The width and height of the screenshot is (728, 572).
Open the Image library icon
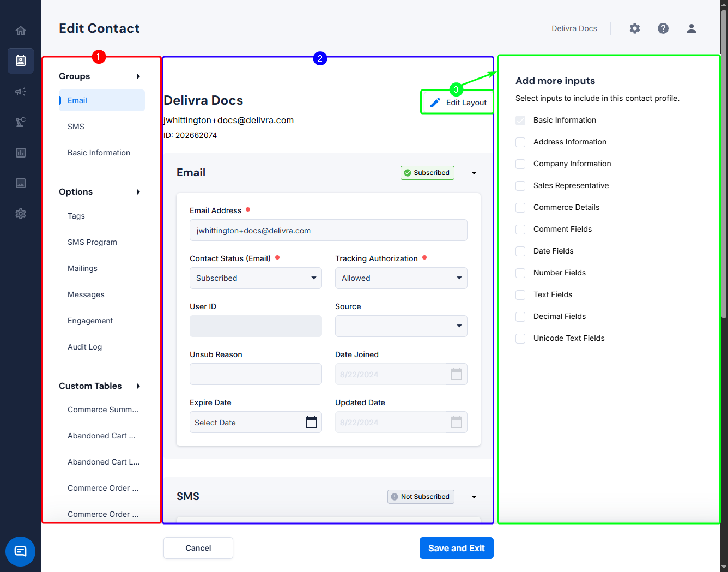pyautogui.click(x=21, y=183)
